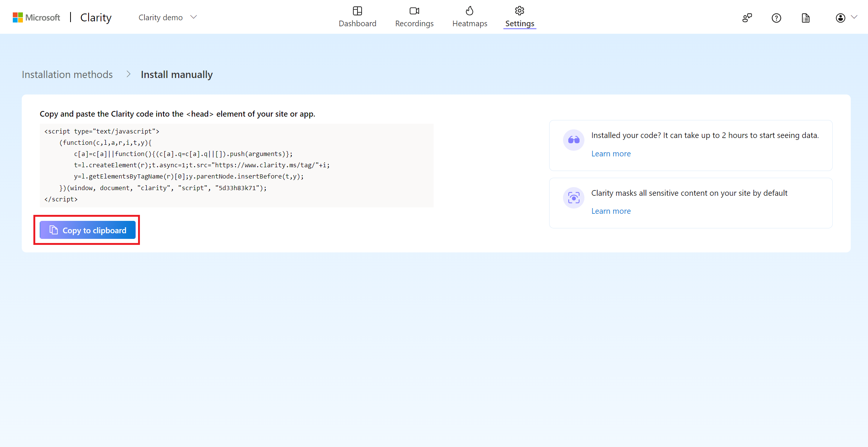Screen dimensions: 868x447
Task: Open the Clarity demo project dropdown
Action: pyautogui.click(x=167, y=16)
